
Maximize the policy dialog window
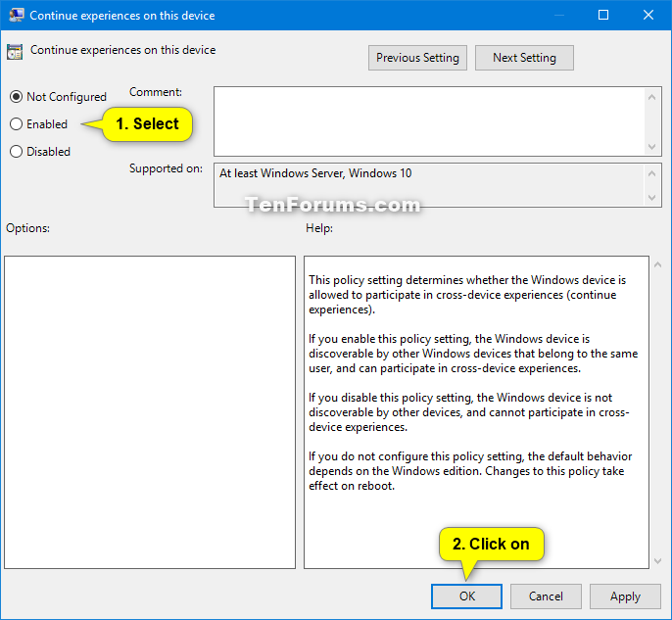[603, 15]
